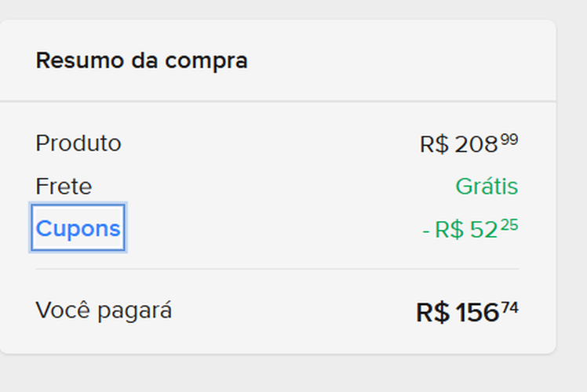Open the Cupons link

78,228
